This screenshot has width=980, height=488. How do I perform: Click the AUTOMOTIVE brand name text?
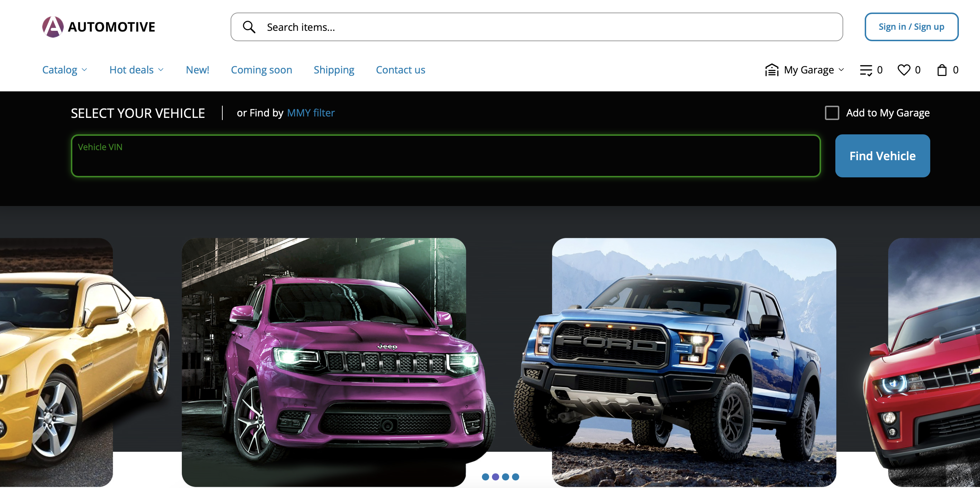click(x=111, y=27)
